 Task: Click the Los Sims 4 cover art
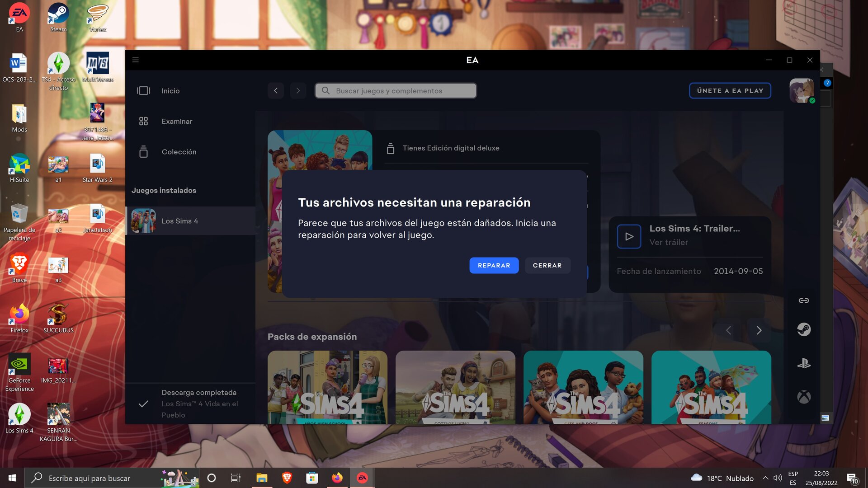click(x=320, y=150)
